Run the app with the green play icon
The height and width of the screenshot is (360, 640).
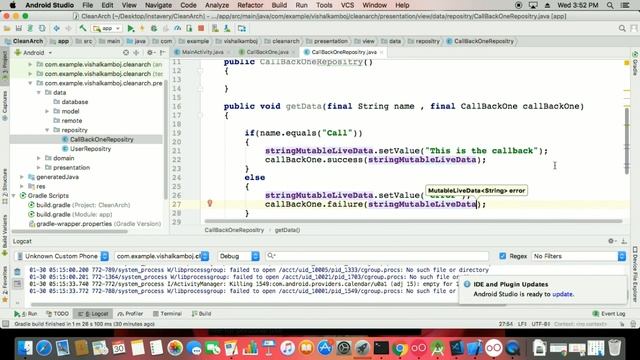point(131,29)
